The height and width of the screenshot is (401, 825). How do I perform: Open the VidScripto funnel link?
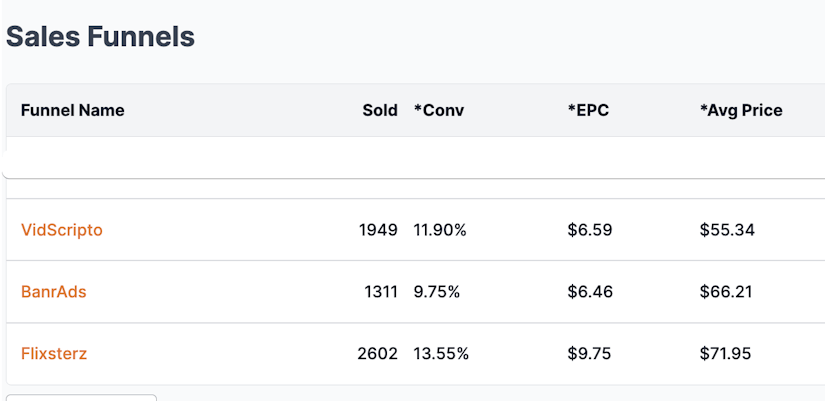click(62, 230)
